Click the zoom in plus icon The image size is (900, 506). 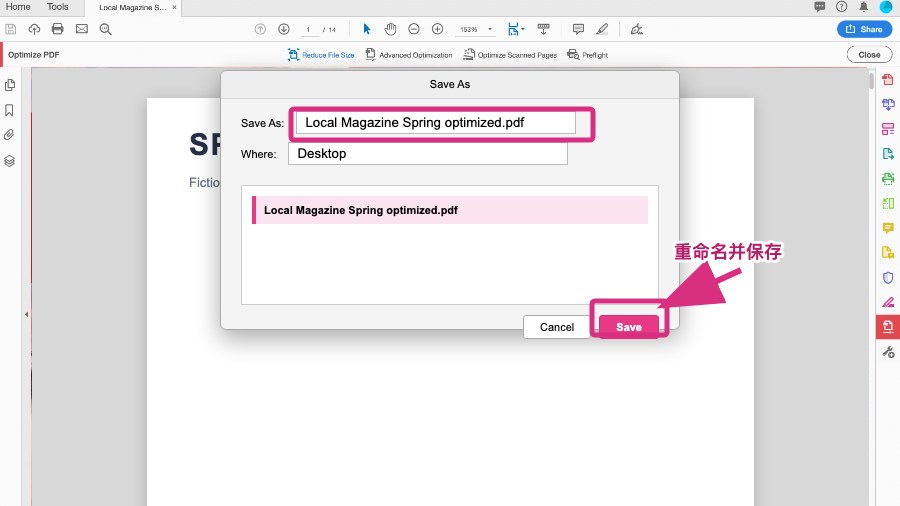coord(437,29)
